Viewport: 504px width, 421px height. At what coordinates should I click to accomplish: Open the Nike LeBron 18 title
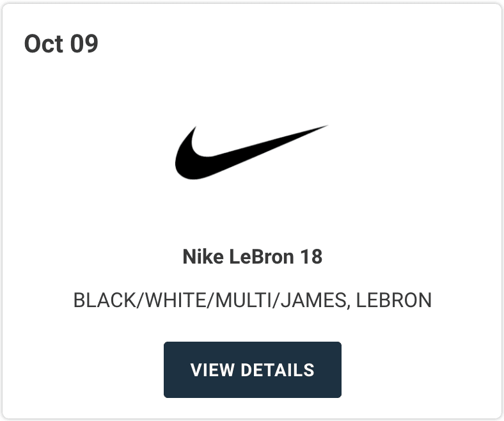click(252, 257)
